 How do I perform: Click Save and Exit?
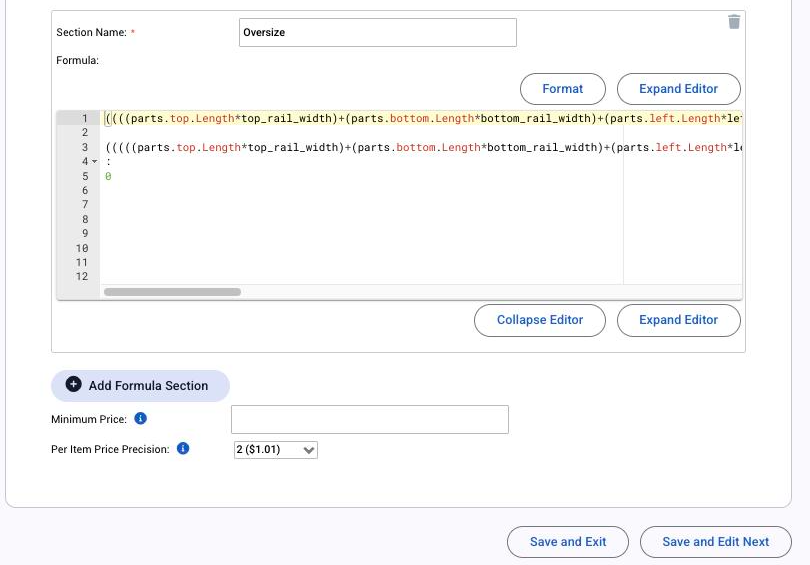pyautogui.click(x=568, y=542)
